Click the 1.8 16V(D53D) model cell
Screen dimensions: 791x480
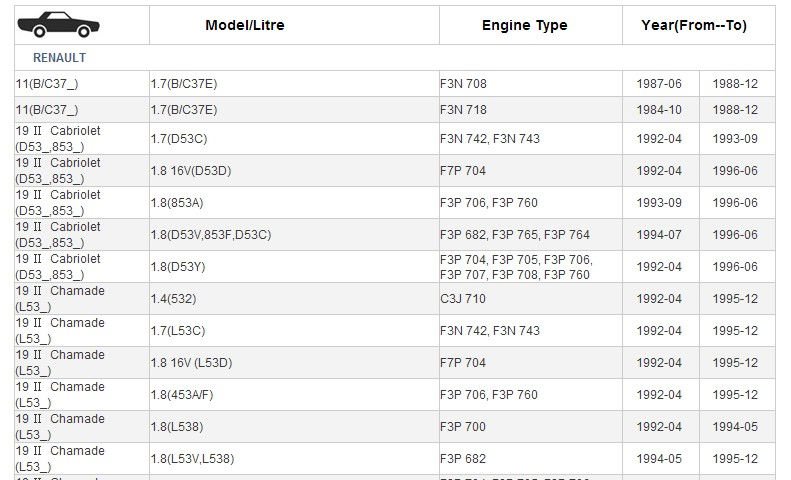coord(191,171)
